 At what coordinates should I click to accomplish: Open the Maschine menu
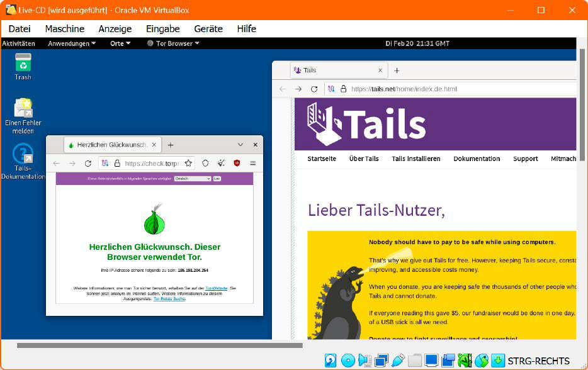tap(64, 29)
